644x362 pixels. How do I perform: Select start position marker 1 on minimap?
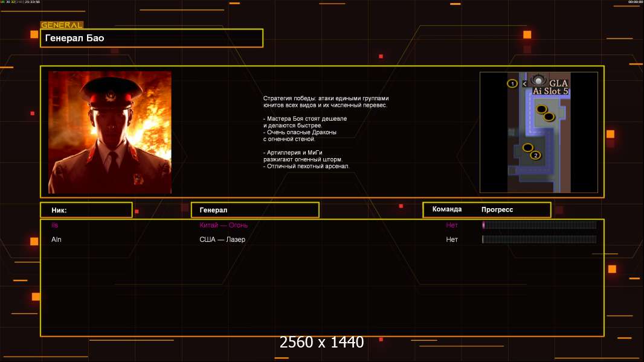tap(512, 84)
